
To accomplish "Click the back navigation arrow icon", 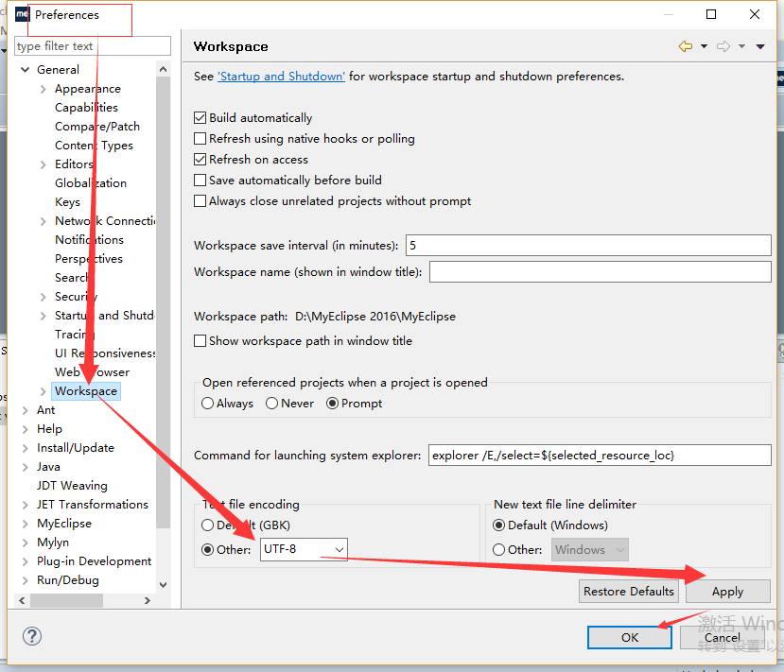I will pyautogui.click(x=686, y=46).
